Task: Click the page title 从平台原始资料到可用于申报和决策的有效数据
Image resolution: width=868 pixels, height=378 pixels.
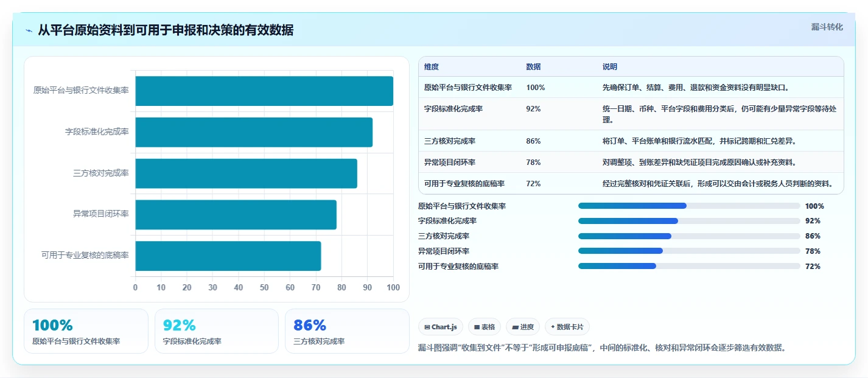Action: [x=166, y=30]
